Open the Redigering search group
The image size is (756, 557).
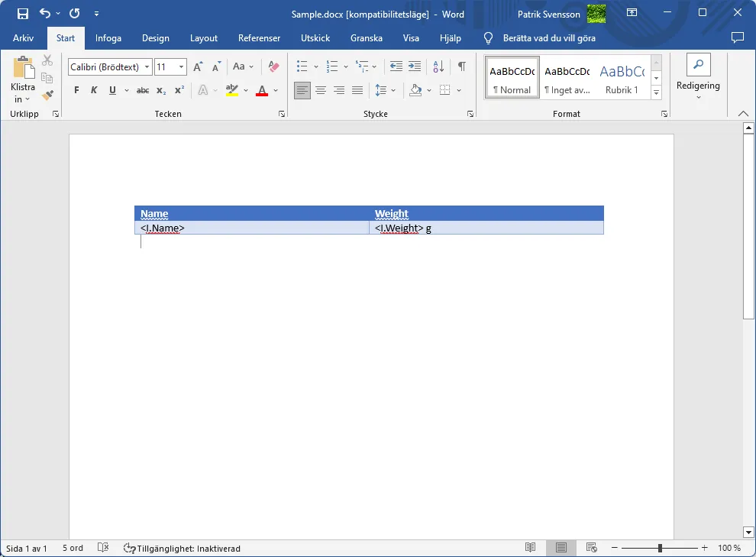click(x=698, y=78)
